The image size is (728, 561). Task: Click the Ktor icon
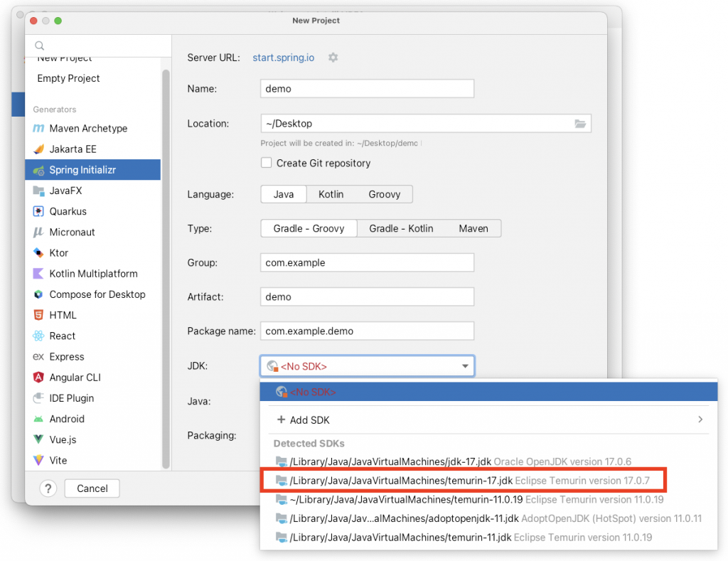(38, 252)
